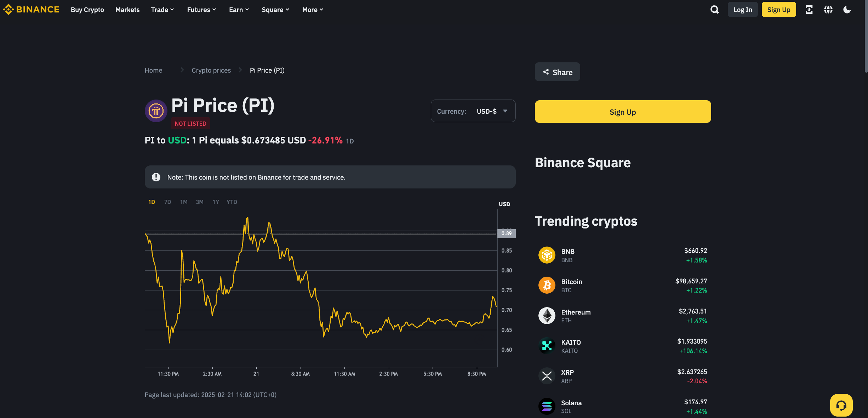Open the Markets page
Screen dimensions: 868x418
click(127, 10)
